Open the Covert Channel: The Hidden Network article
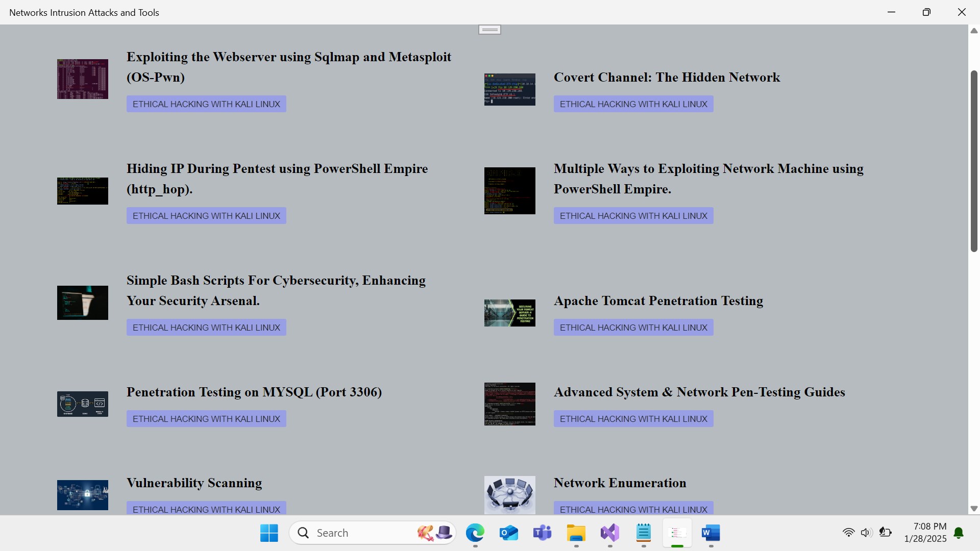 click(x=667, y=78)
